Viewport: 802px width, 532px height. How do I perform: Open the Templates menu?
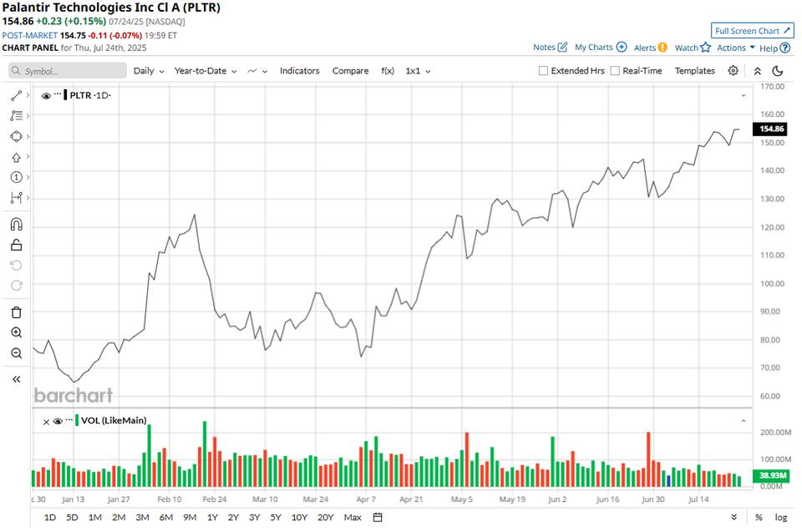pyautogui.click(x=694, y=71)
